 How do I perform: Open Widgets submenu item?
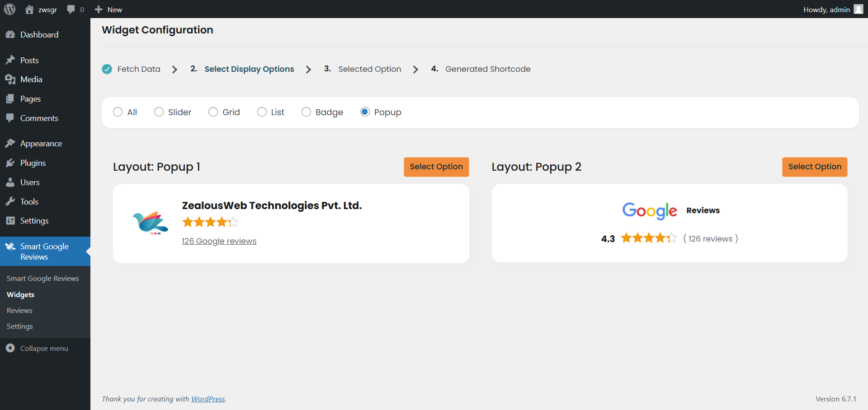point(20,294)
